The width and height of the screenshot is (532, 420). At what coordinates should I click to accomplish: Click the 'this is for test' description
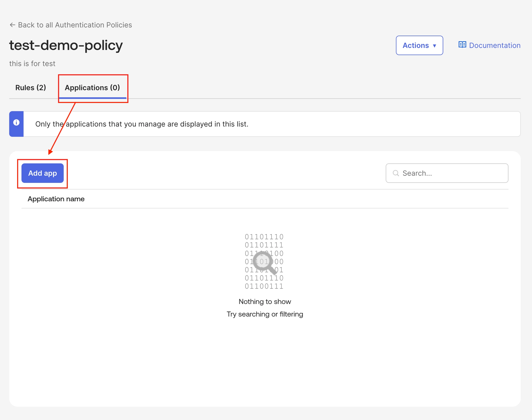coord(32,64)
